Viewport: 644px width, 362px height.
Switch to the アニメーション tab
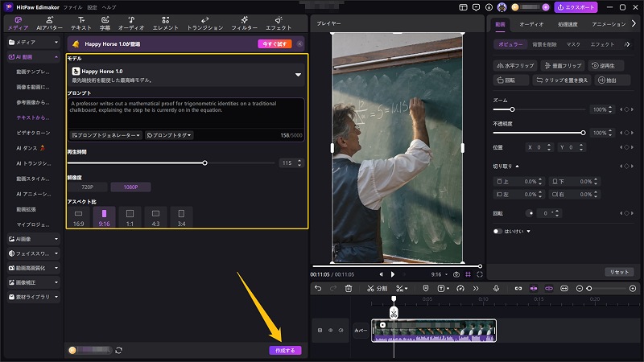click(x=609, y=24)
